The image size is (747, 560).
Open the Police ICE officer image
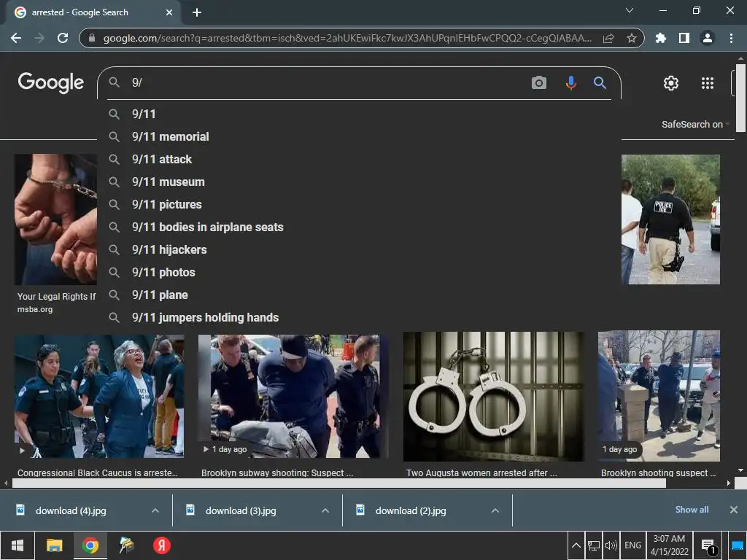(671, 219)
